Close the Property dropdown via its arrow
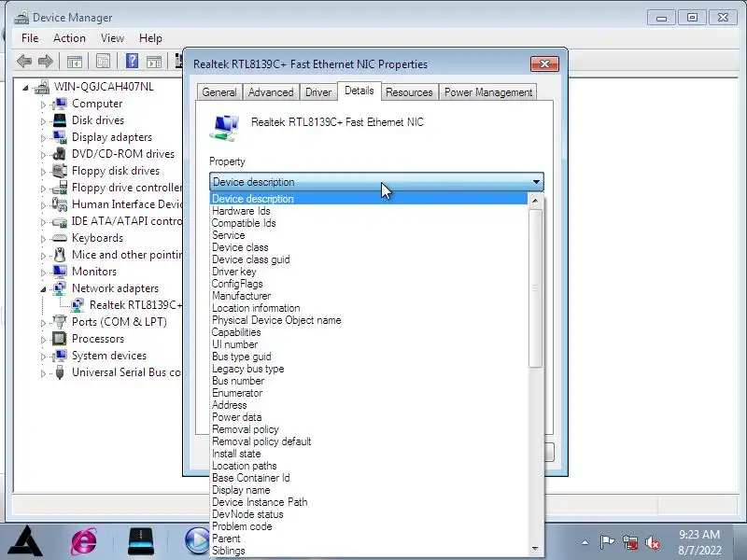This screenshot has width=747, height=560. tap(536, 182)
